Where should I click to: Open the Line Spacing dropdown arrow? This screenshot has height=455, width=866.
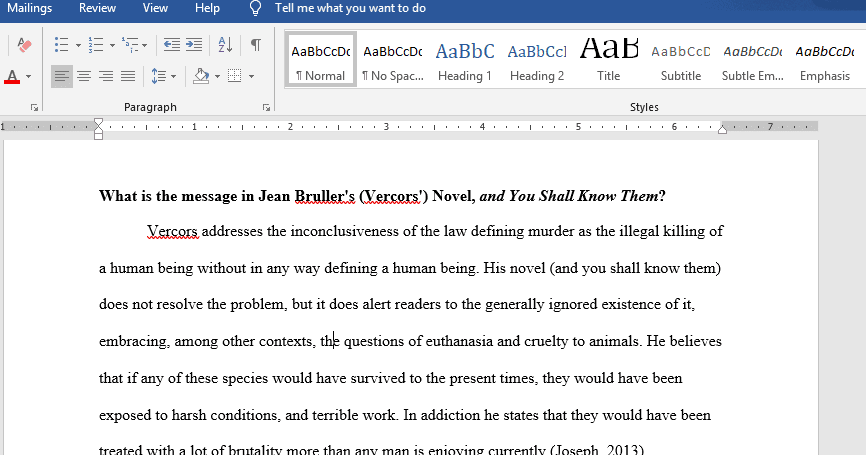(x=173, y=76)
